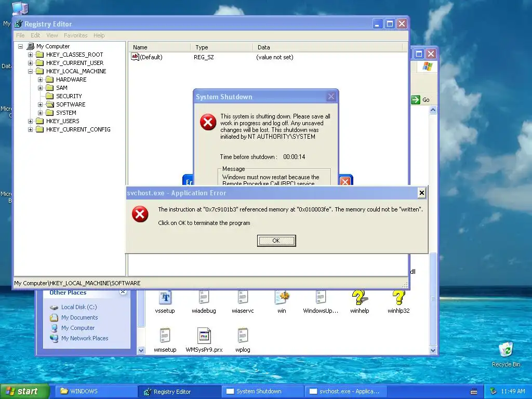Collapse the Other Places panel

coord(123,292)
